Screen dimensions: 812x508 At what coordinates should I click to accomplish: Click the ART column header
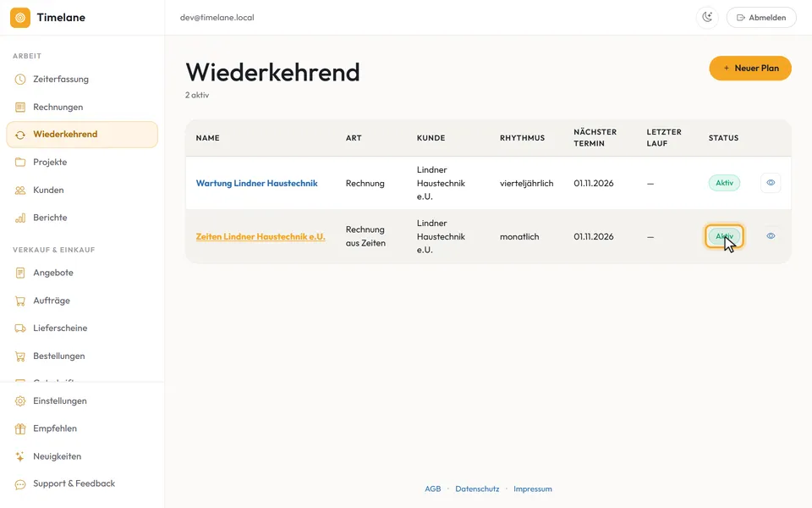click(354, 138)
